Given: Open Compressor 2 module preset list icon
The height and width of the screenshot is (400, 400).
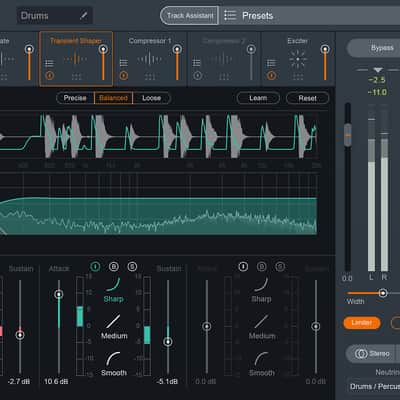Looking at the screenshot, I should click(197, 63).
